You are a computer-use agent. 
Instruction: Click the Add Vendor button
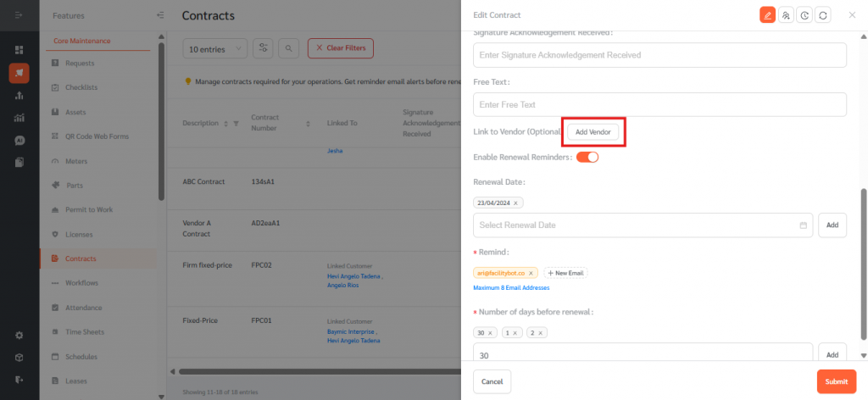pyautogui.click(x=593, y=132)
